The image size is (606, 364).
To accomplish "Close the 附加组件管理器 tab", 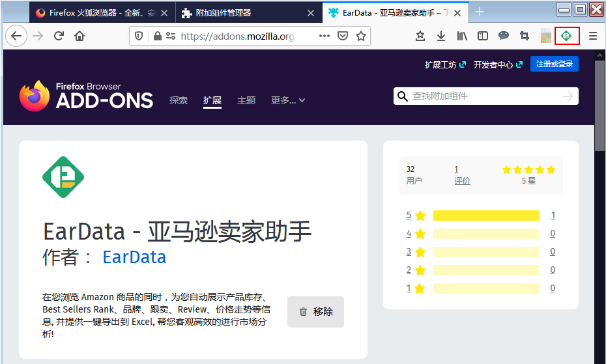I will (310, 13).
